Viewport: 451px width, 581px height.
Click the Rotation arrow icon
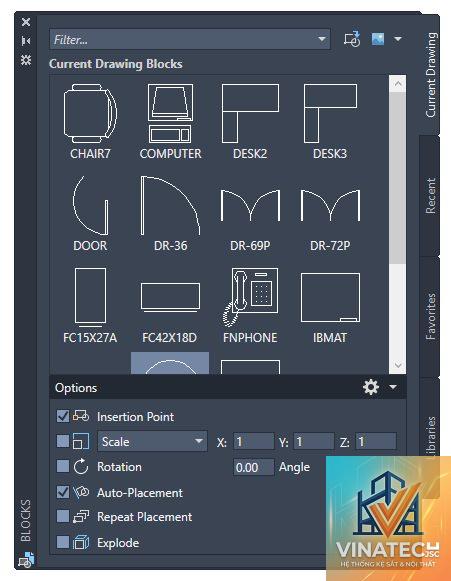tap(81, 467)
